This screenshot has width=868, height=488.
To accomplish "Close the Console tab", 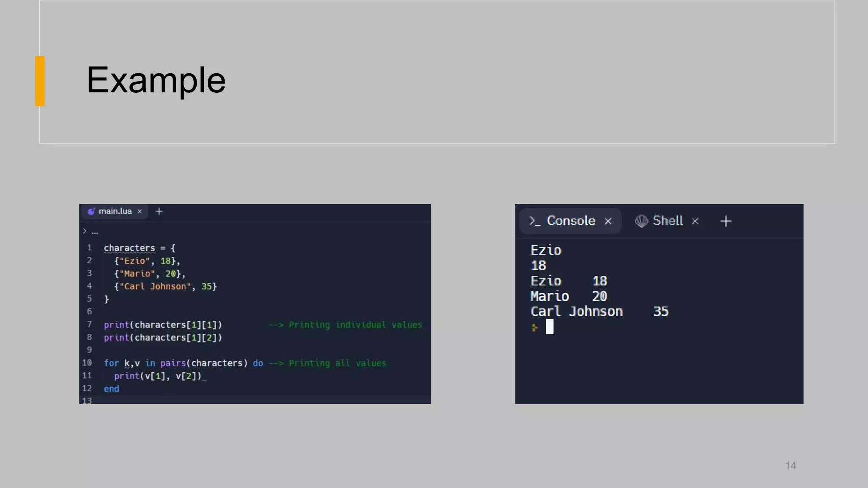I will [x=608, y=221].
